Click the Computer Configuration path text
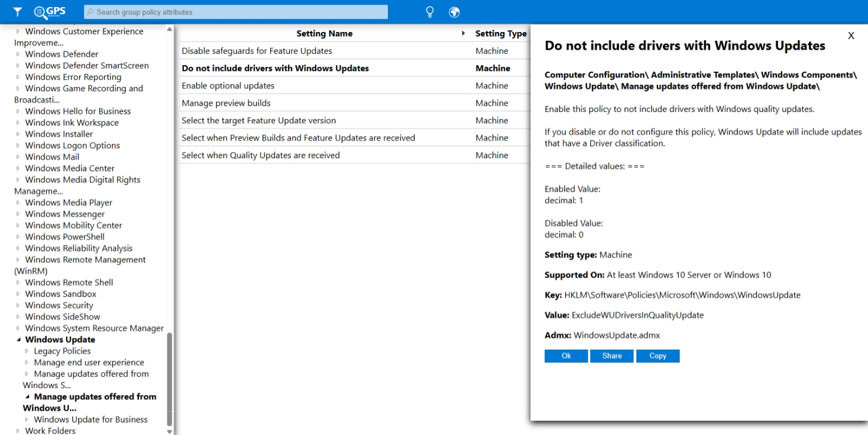 coord(701,80)
